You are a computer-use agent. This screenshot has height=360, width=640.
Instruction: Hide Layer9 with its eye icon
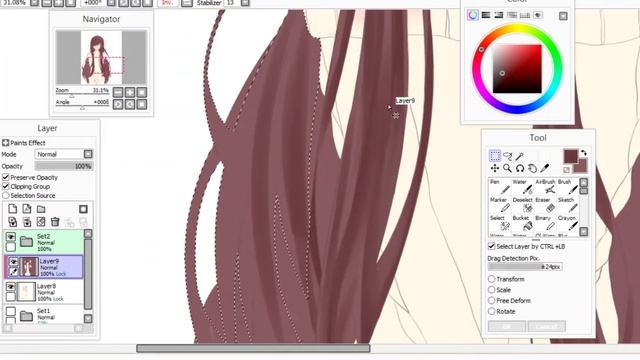tap(13, 262)
